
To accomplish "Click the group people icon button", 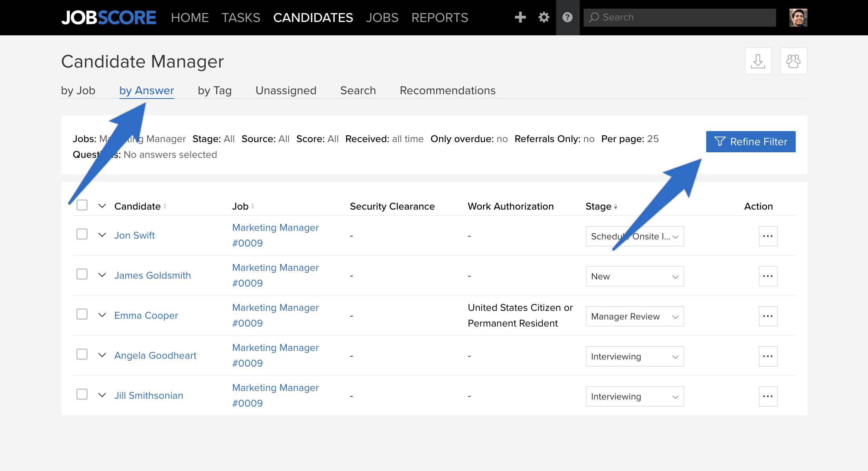I will [793, 61].
